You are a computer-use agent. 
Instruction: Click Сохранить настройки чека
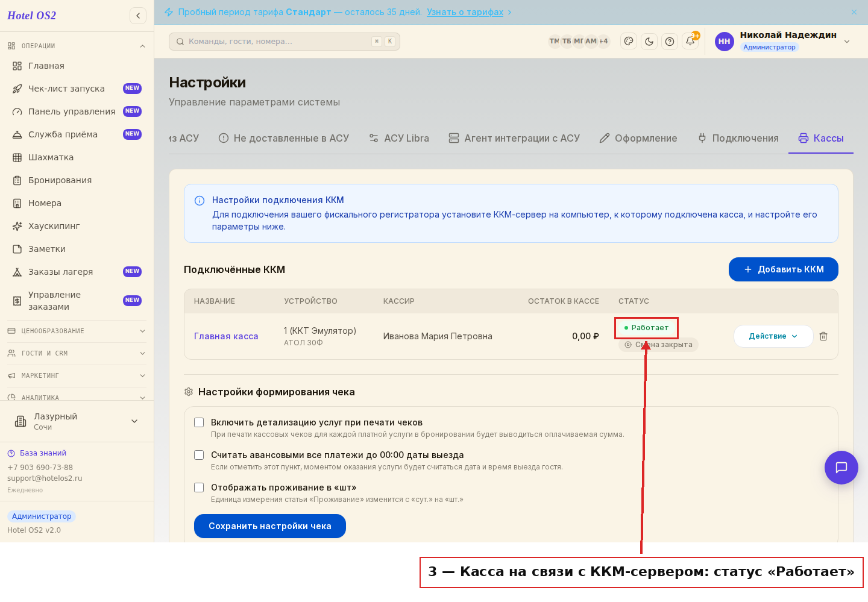270,526
